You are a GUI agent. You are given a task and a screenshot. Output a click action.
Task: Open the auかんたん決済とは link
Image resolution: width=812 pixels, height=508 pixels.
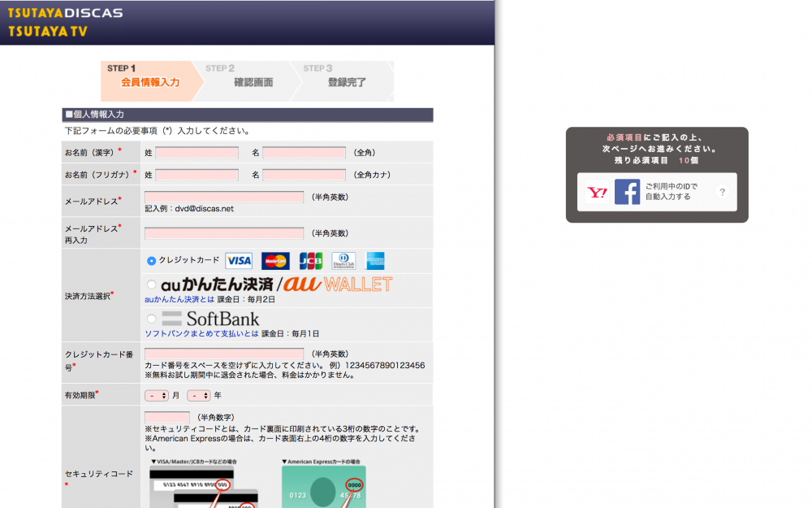coord(179,299)
